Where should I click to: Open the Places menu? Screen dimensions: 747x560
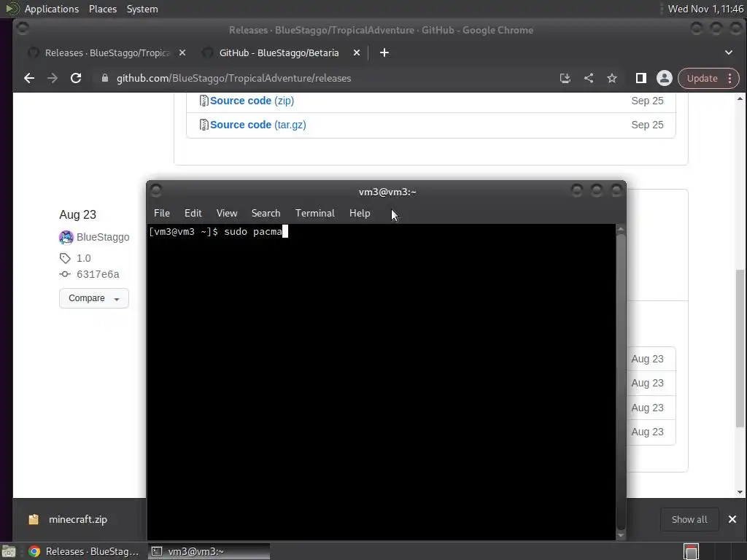tap(103, 9)
